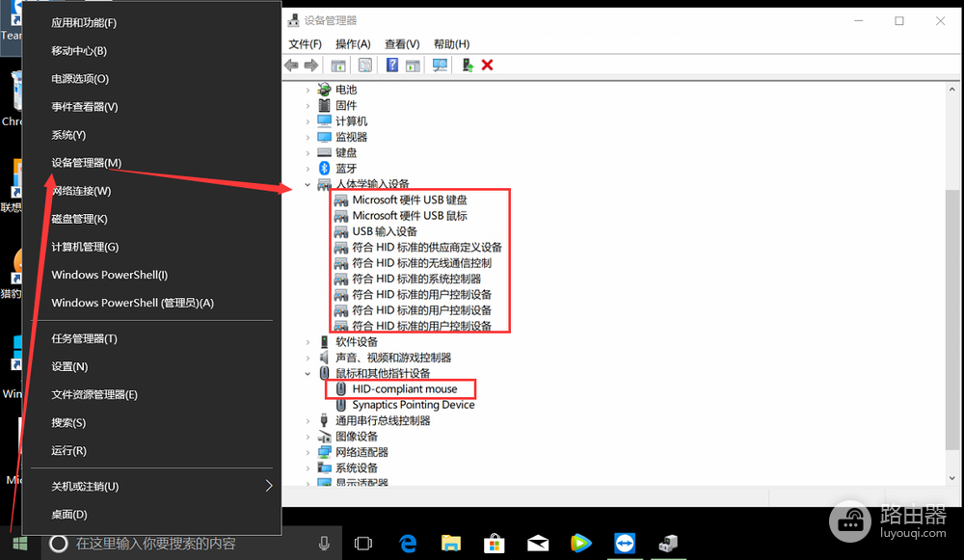Click the red X uninstall device icon
Viewport: 964px width, 560px height.
[x=488, y=66]
